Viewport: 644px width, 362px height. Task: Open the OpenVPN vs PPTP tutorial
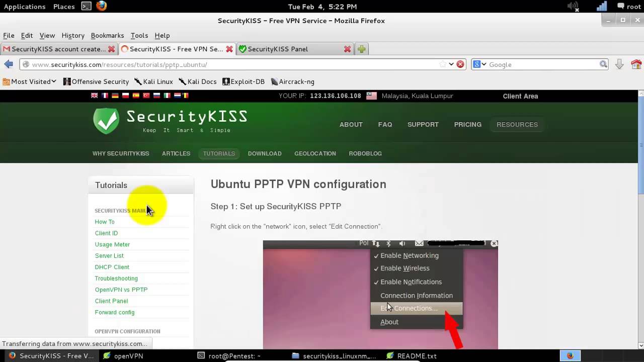pos(121,290)
